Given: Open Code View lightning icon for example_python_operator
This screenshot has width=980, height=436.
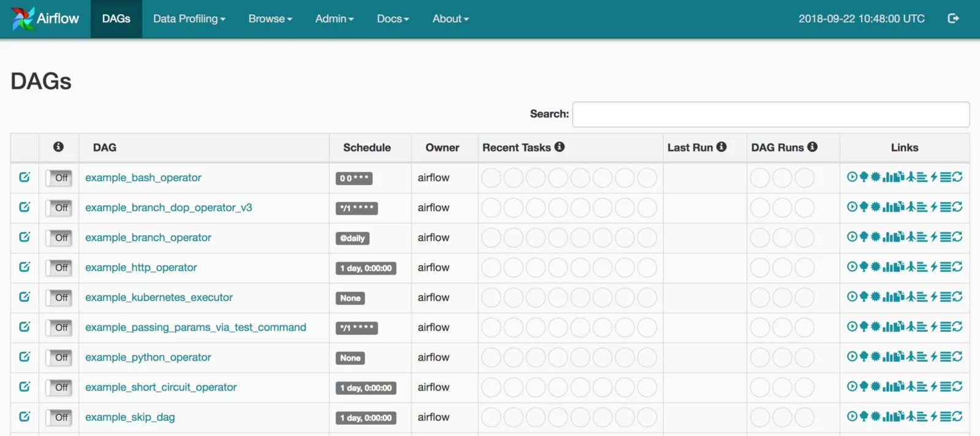Looking at the screenshot, I should pyautogui.click(x=934, y=357).
